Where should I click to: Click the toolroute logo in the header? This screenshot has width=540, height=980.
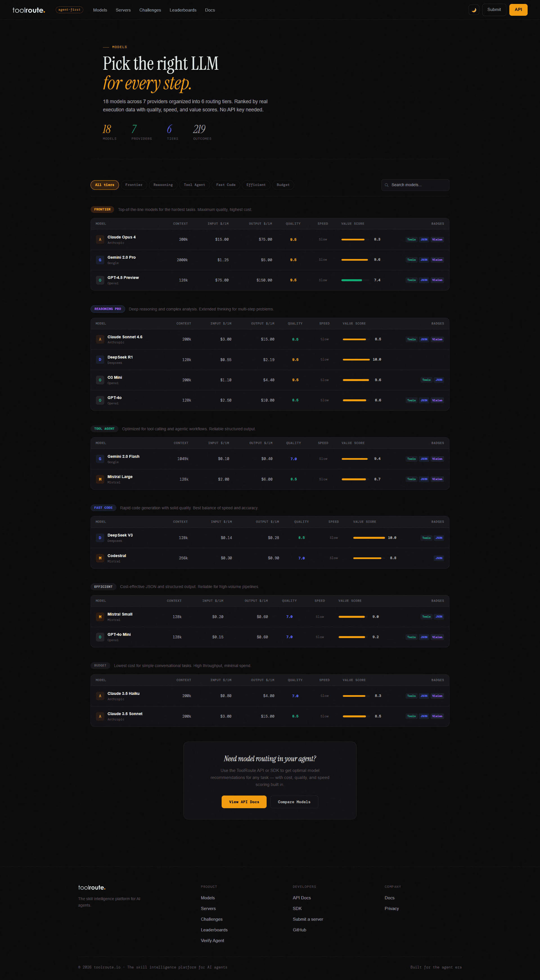tap(28, 10)
